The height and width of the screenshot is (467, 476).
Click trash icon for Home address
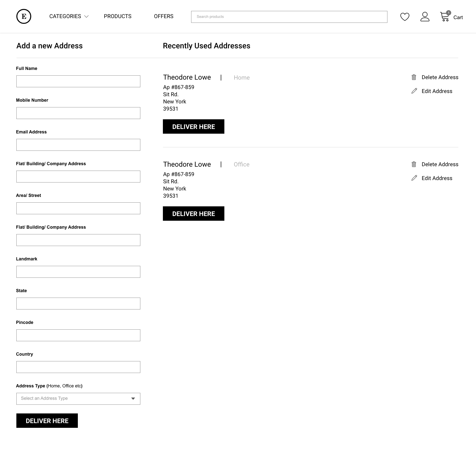point(414,77)
